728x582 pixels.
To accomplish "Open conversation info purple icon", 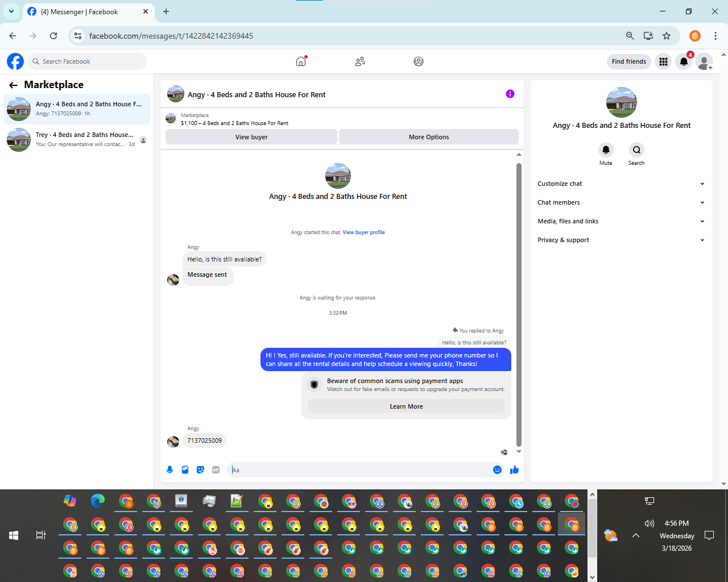I will (510, 94).
